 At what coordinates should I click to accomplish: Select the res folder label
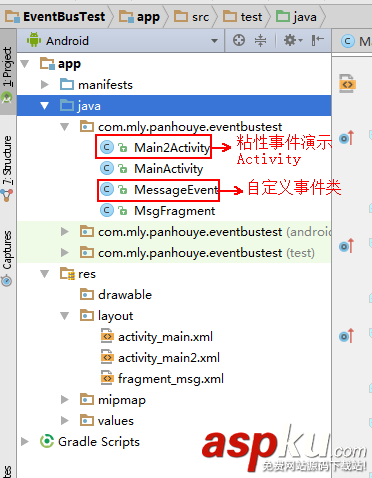tap(87, 274)
